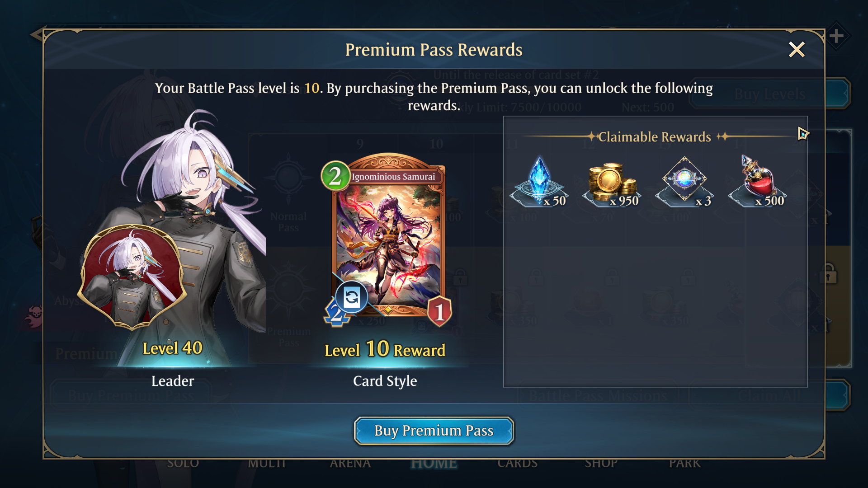Click the Level 10 Reward label
868x488 pixels.
tap(385, 349)
